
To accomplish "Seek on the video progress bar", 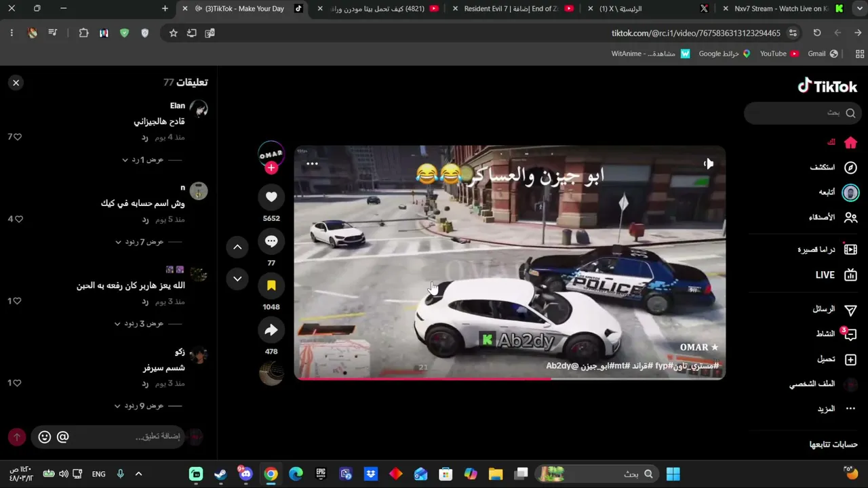I will [x=510, y=378].
